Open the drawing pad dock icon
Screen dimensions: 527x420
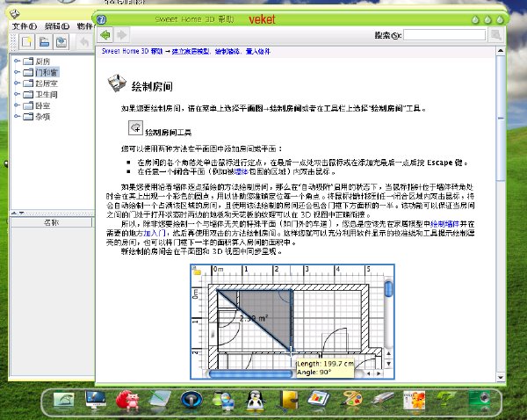click(x=63, y=402)
